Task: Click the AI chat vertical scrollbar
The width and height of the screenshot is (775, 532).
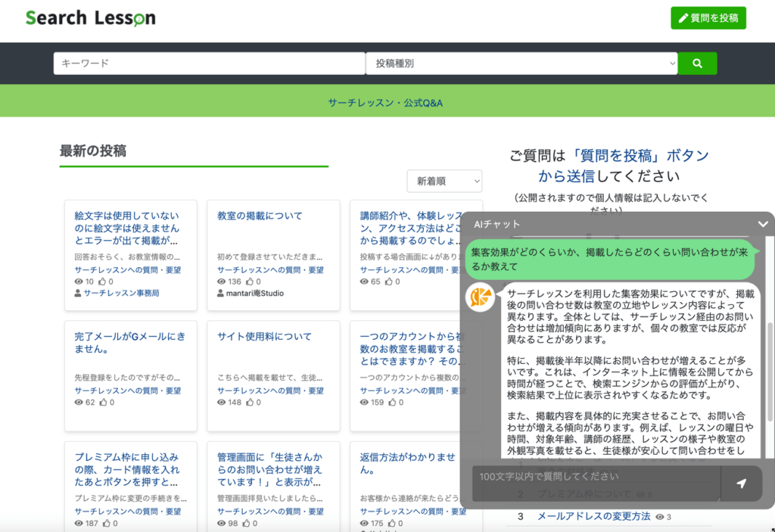Action: click(769, 371)
